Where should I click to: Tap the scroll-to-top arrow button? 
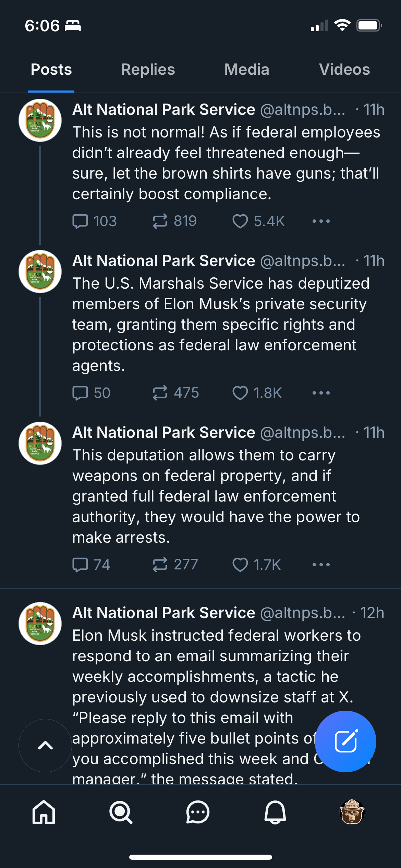45,745
